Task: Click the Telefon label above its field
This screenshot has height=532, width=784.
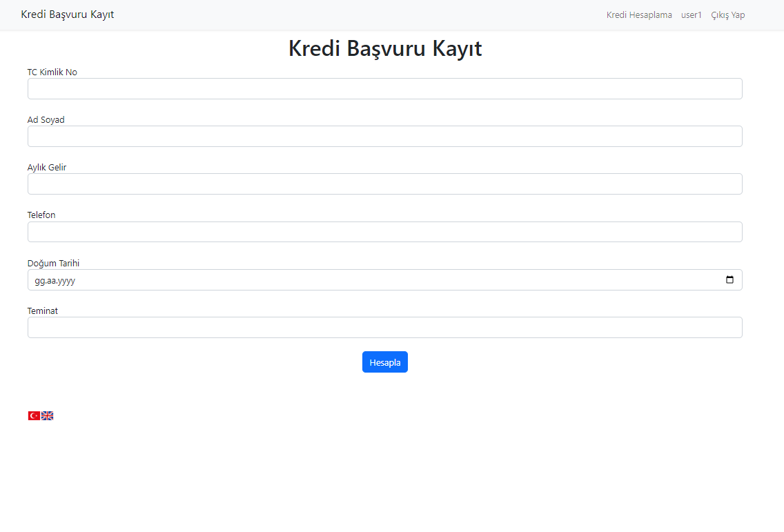Action: point(41,215)
